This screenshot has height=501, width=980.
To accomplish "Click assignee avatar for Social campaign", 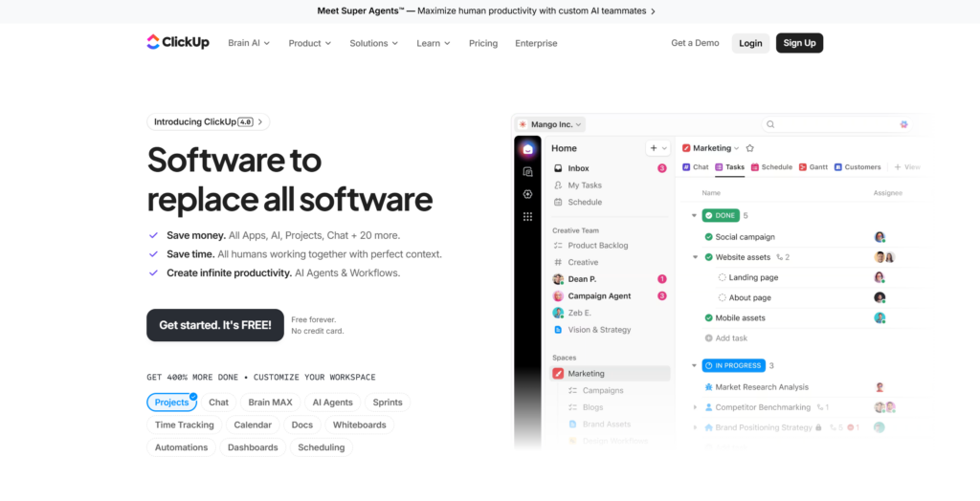I will (x=880, y=237).
